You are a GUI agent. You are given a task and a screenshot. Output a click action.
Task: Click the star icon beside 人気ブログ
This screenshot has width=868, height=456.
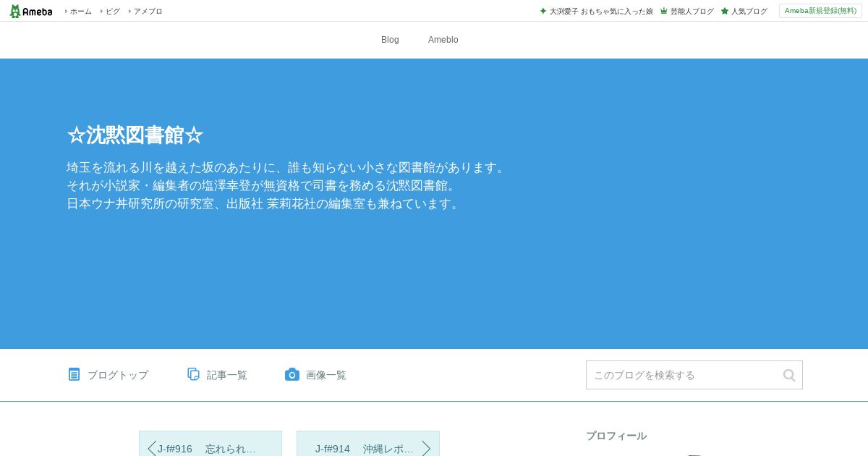tap(725, 11)
